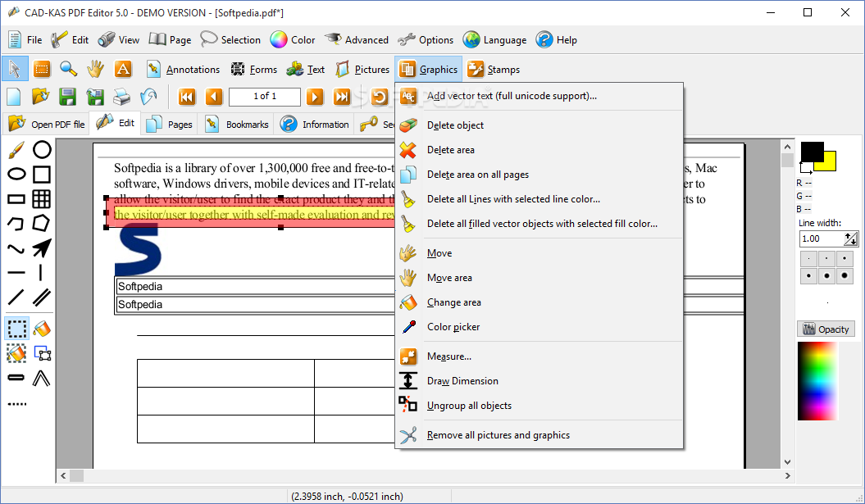Image resolution: width=865 pixels, height=504 pixels.
Task: Open the Stamps dropdown menu
Action: pos(494,70)
